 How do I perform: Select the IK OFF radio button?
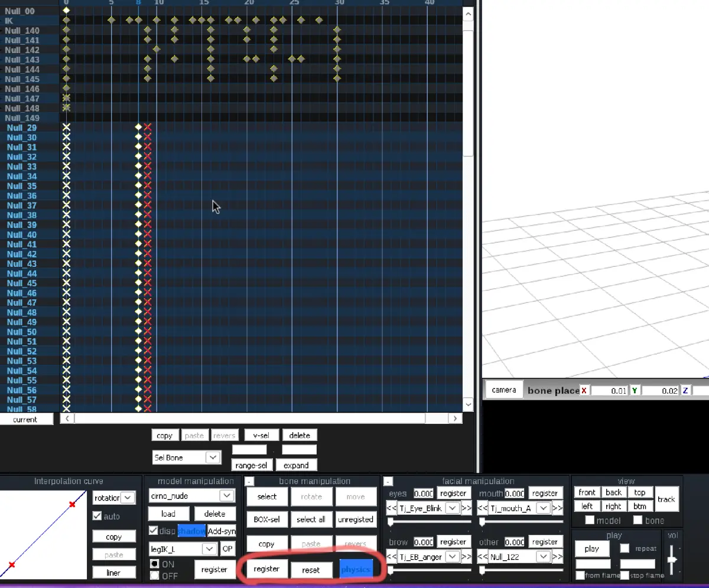pyautogui.click(x=154, y=576)
